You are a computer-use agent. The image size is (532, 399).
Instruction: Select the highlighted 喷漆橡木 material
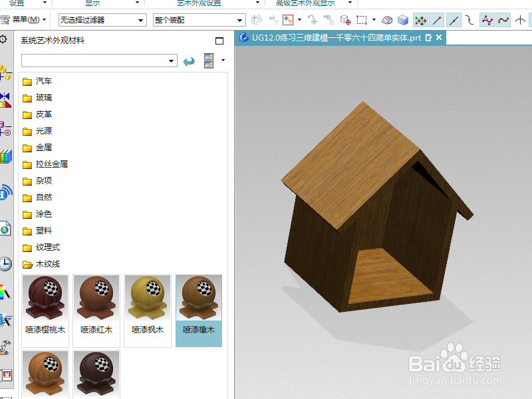coord(199,311)
